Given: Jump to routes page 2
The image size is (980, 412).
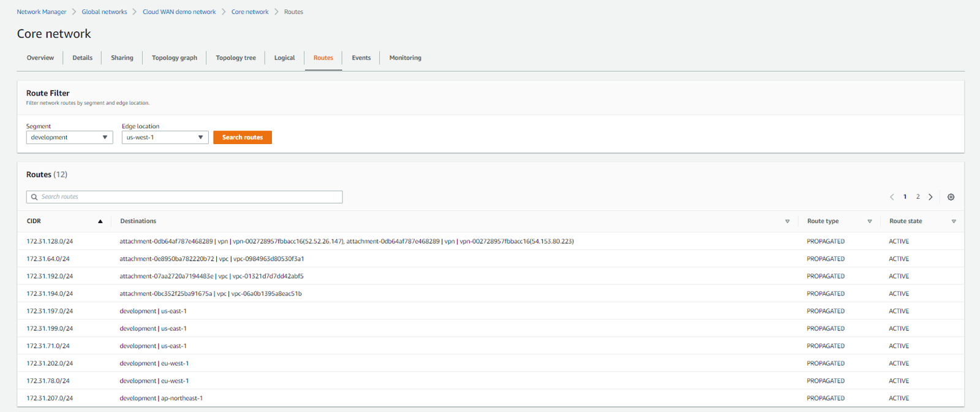Looking at the screenshot, I should pyautogui.click(x=918, y=197).
